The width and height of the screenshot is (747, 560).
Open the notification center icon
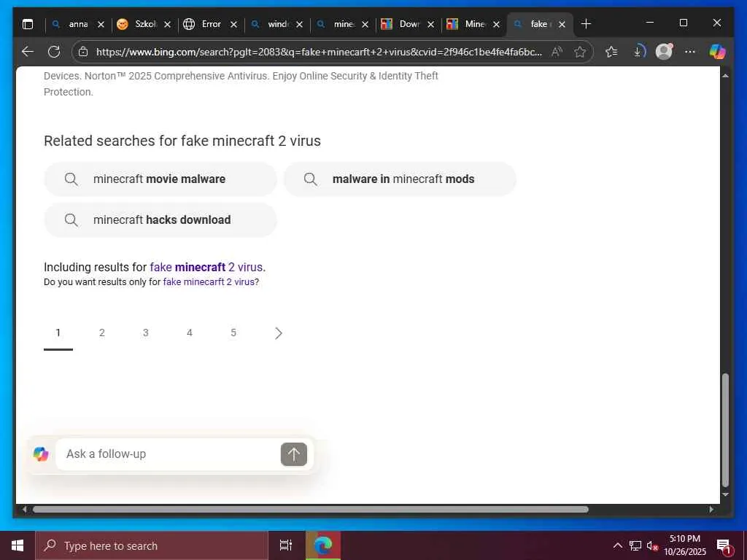(724, 546)
